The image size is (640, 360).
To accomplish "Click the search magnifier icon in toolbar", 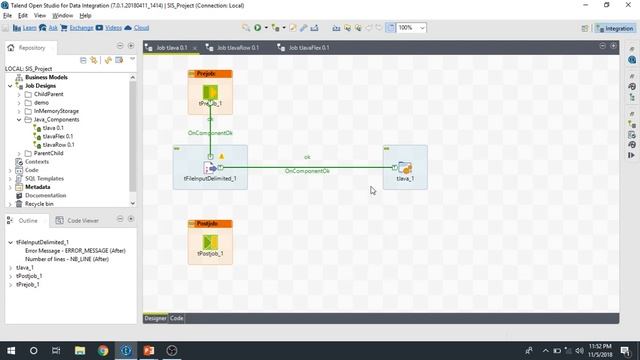I will point(246,28).
